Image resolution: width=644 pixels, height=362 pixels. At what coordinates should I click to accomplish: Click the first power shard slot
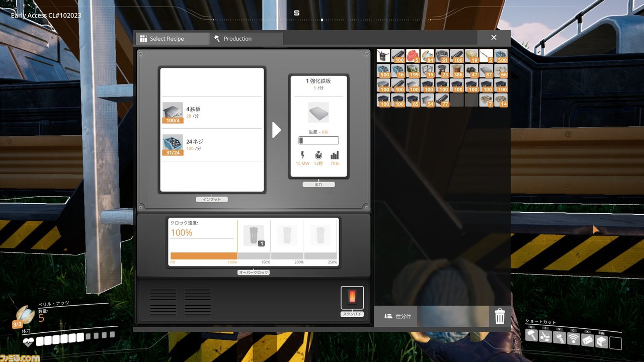254,235
